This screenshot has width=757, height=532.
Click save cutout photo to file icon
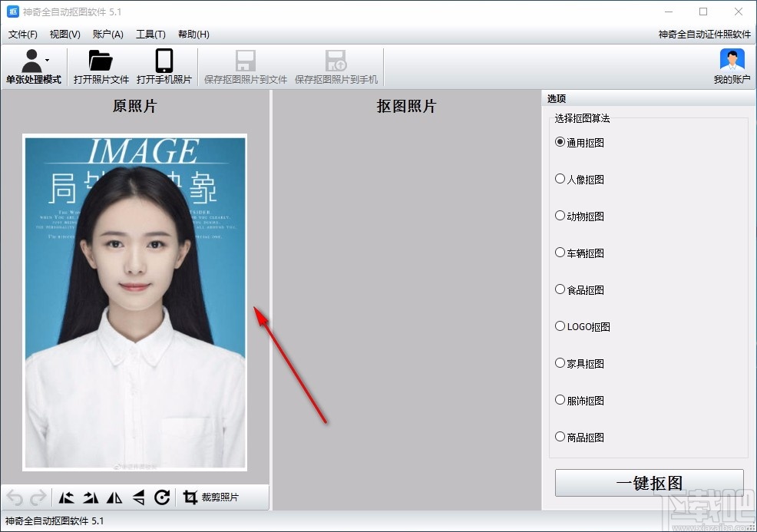(x=245, y=61)
